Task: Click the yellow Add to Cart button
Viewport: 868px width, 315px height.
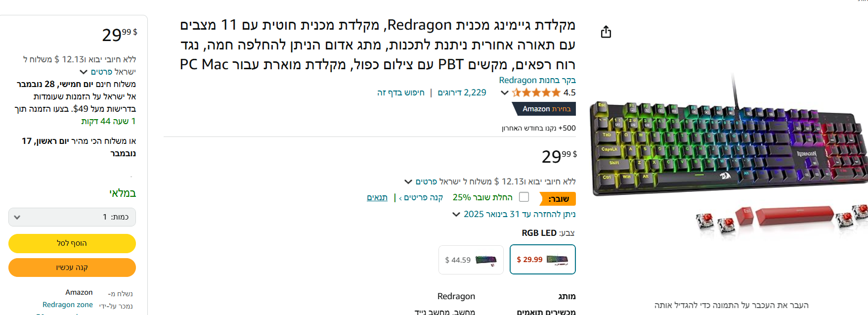Action: [x=72, y=243]
